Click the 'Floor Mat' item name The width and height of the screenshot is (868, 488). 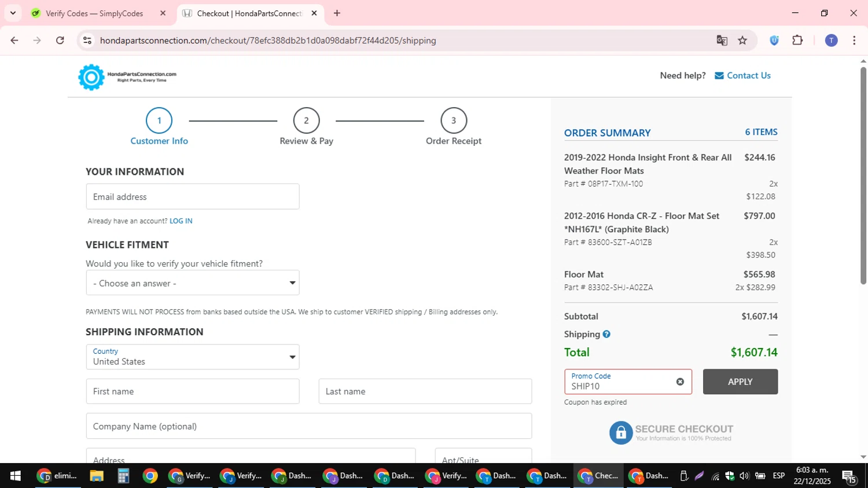[x=584, y=274]
